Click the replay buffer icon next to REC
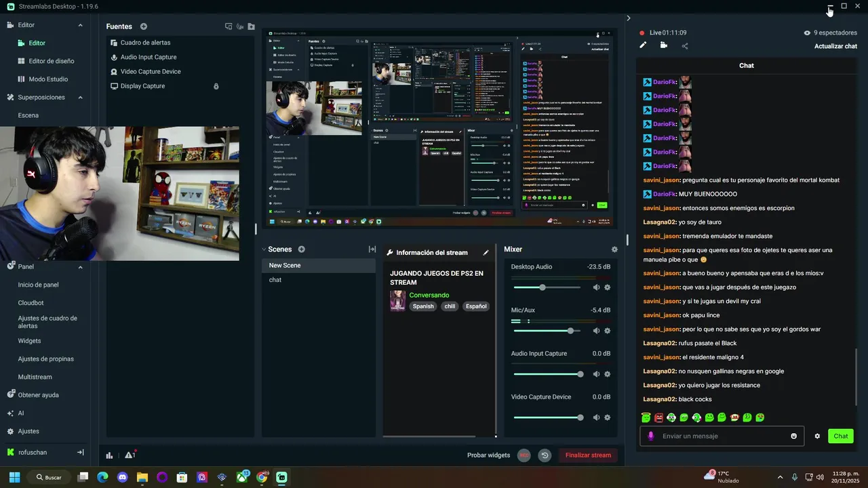Screen dimensions: 868x488 click(x=545, y=455)
